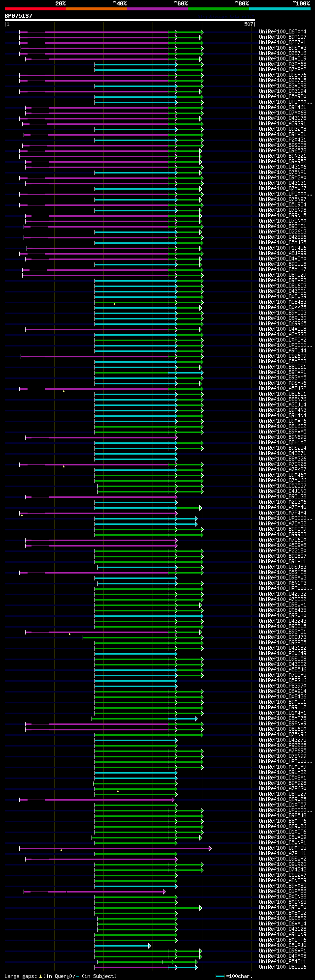Open hit UniRef100_A3AY68
Screen dimensions: 315x980
pyautogui.click(x=283, y=64)
